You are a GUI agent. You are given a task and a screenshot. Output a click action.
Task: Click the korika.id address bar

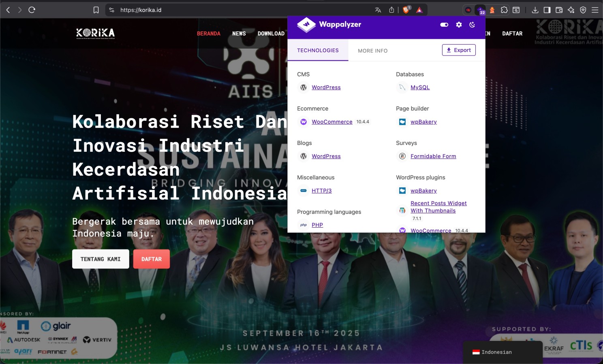[243, 10]
